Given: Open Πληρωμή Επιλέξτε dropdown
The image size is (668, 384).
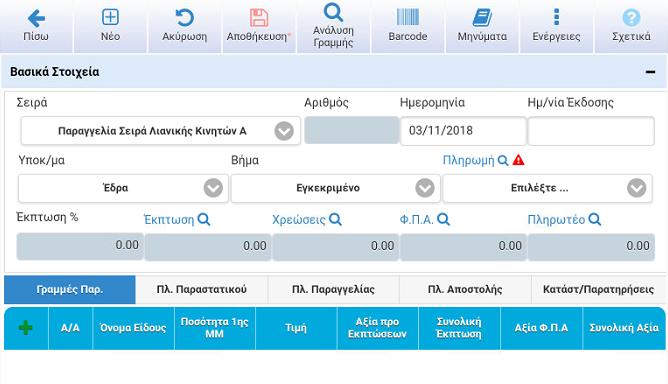Looking at the screenshot, I should pos(547,188).
